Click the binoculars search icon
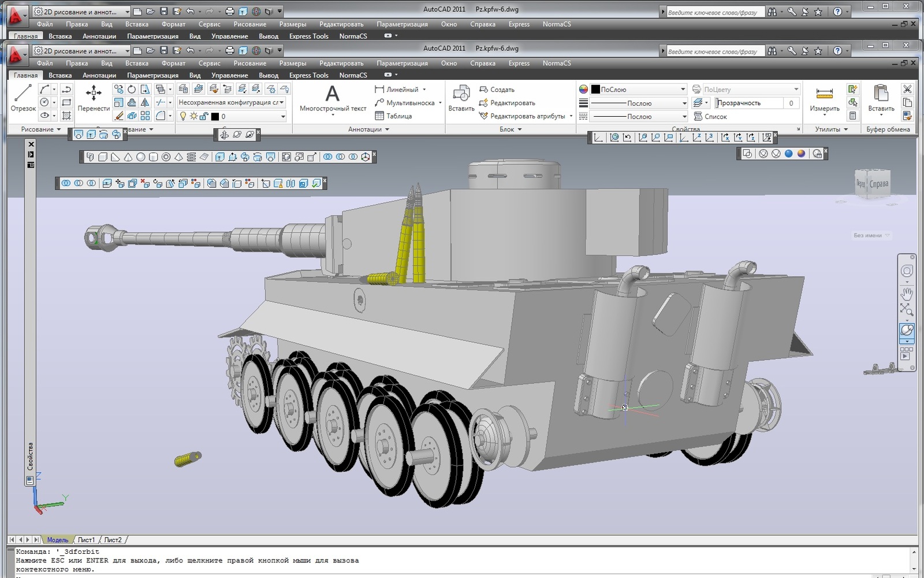Image resolution: width=924 pixels, height=578 pixels. tap(772, 51)
